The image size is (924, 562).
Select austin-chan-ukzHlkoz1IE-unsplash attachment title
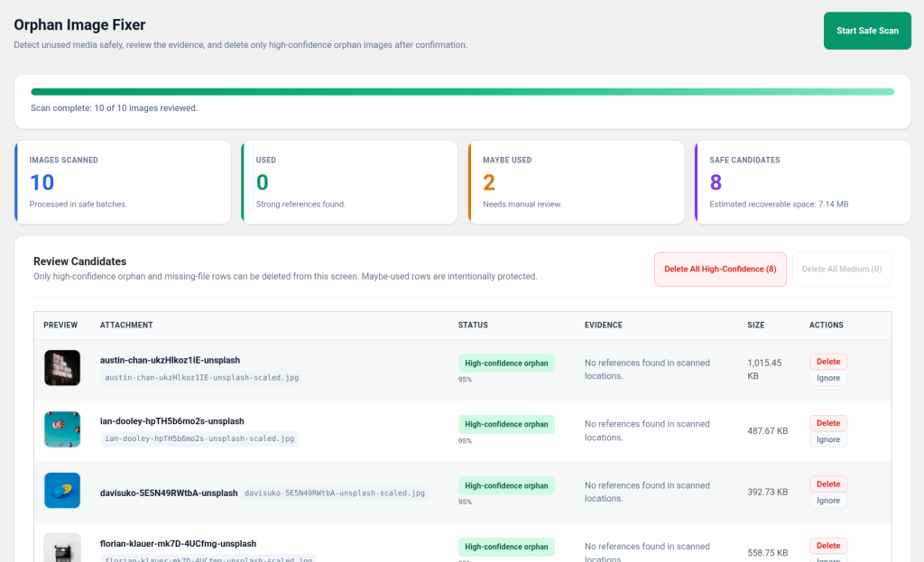170,360
